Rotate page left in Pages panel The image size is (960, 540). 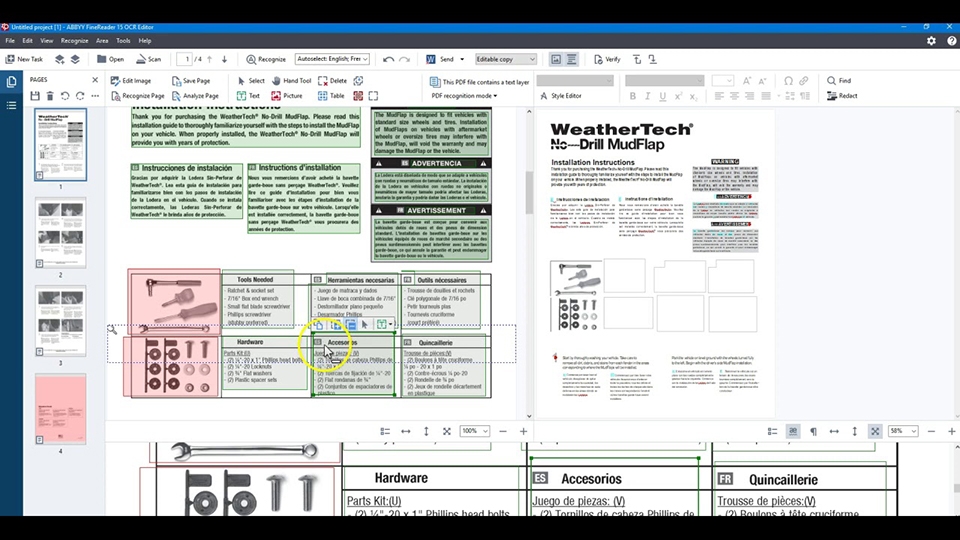[x=65, y=96]
